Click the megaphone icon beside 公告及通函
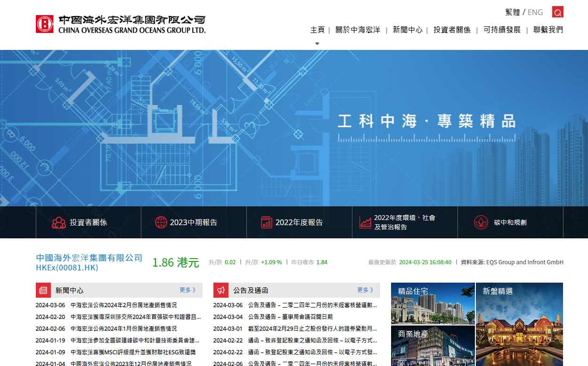Screen dimensions: 588x366 click(221, 290)
